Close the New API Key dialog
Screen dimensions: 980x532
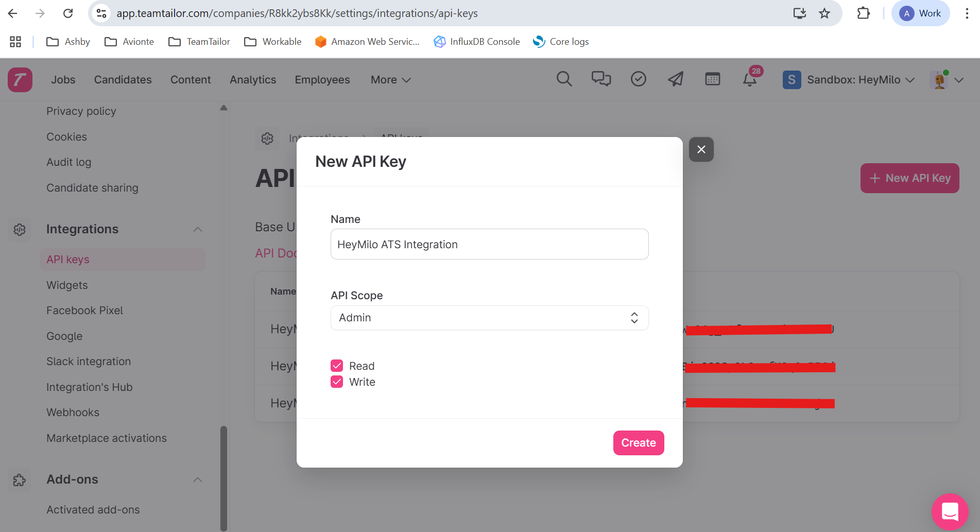(x=701, y=149)
